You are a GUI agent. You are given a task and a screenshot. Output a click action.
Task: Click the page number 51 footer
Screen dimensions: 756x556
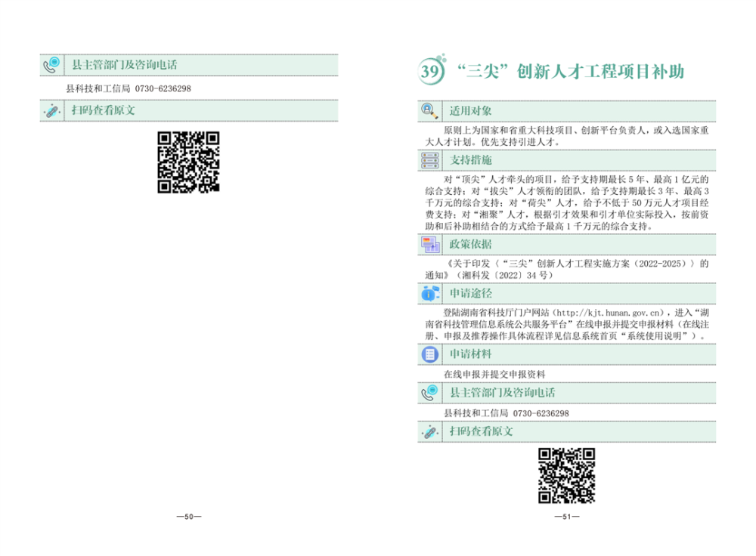click(x=566, y=517)
